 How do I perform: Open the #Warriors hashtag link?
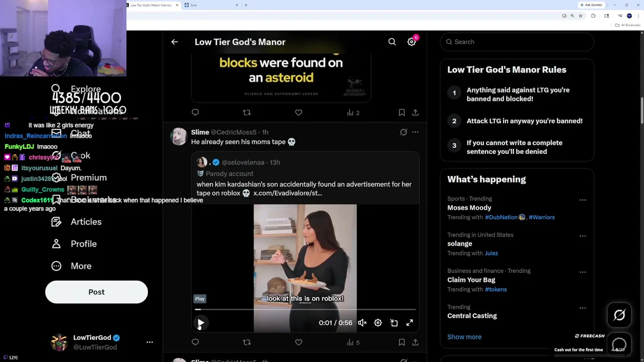pyautogui.click(x=541, y=217)
